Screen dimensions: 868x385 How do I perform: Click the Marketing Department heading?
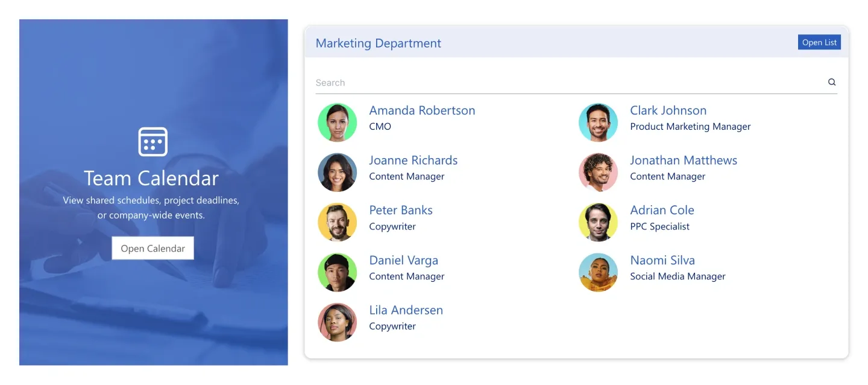(x=379, y=43)
